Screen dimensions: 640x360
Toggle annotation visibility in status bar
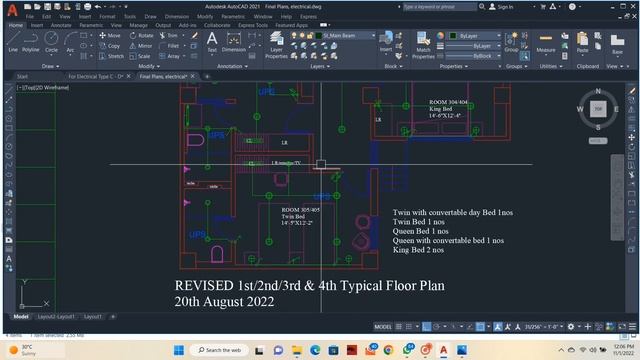[x=498, y=327]
